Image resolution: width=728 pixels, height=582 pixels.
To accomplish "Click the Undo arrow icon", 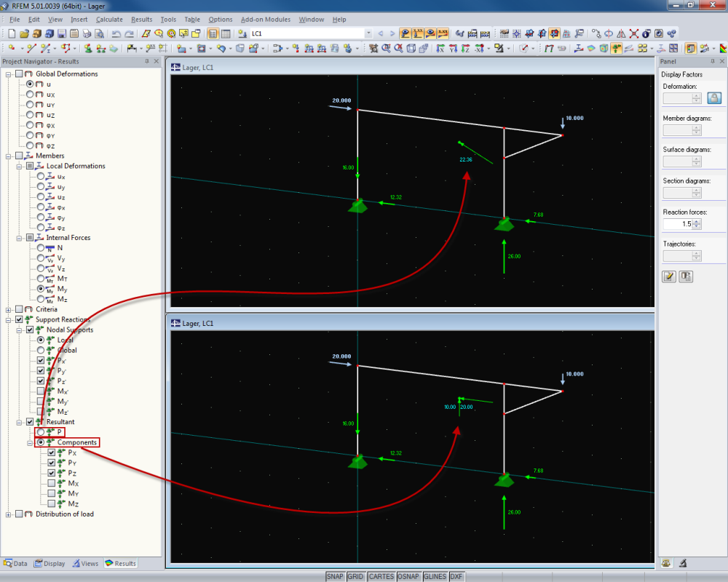I will pos(116,33).
